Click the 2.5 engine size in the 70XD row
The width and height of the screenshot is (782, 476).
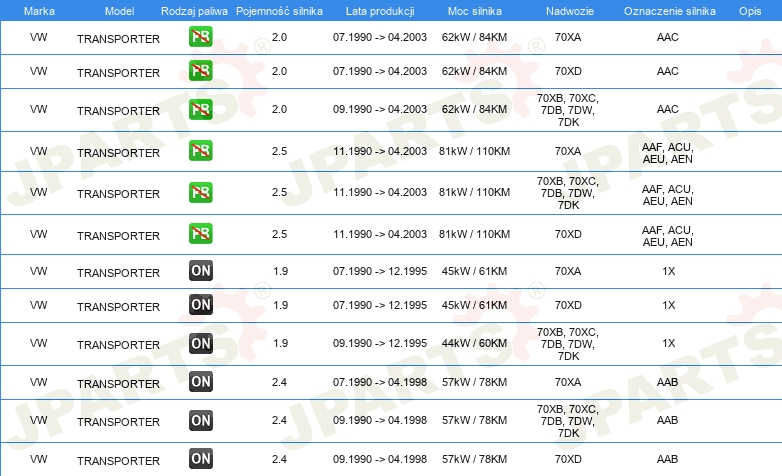pyautogui.click(x=279, y=234)
